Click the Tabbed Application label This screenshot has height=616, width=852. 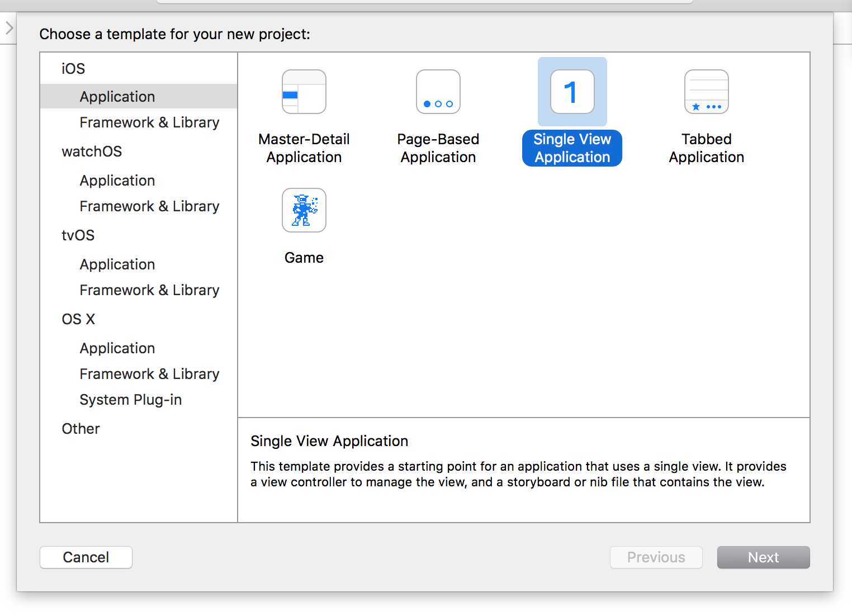(x=707, y=148)
